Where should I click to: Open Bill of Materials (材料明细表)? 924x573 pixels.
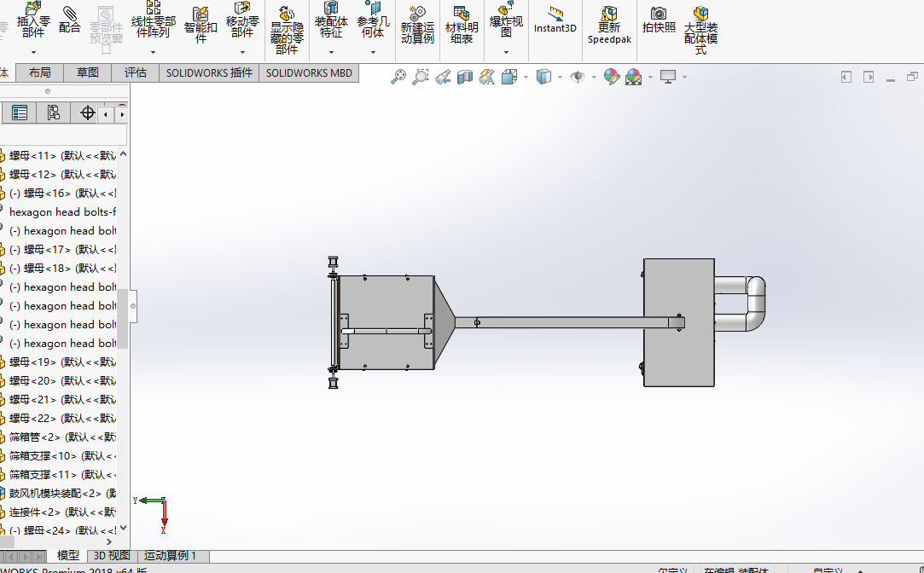tap(462, 25)
